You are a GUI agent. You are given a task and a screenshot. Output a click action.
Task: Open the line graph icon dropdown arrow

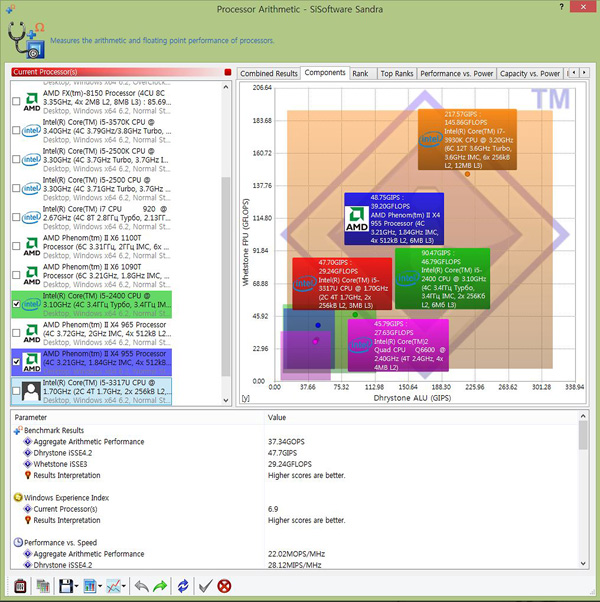coord(124,586)
